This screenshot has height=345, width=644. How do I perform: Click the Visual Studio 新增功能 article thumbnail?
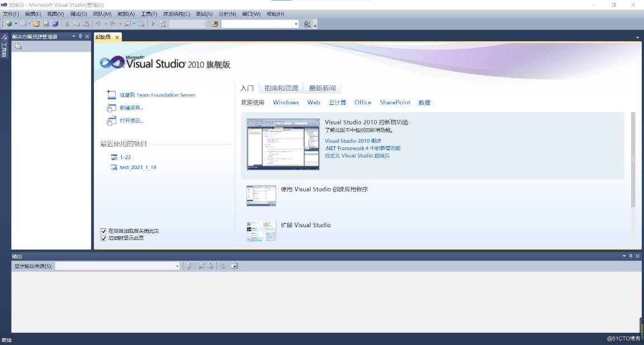[282, 144]
